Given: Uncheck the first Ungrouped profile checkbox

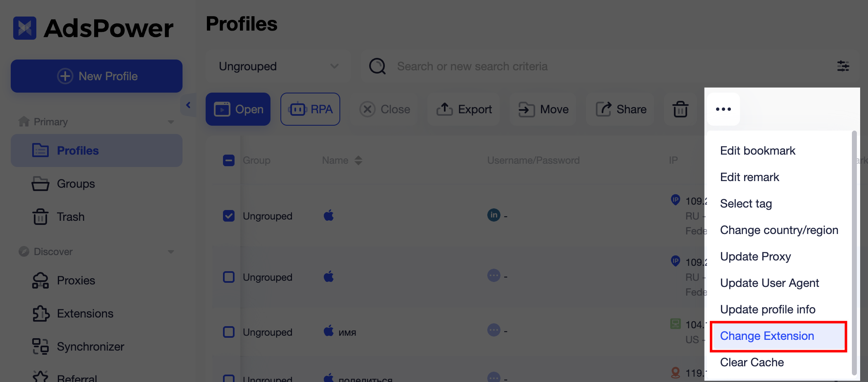Looking at the screenshot, I should point(228,215).
